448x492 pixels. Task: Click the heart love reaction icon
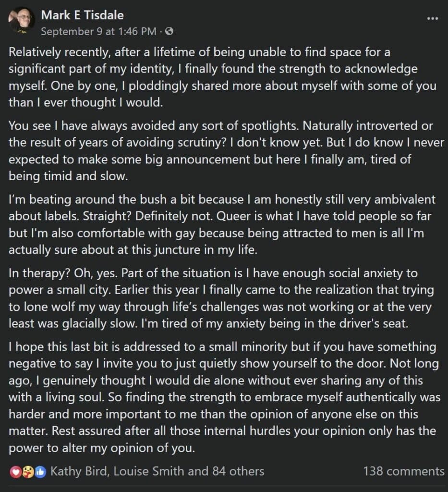point(16,472)
